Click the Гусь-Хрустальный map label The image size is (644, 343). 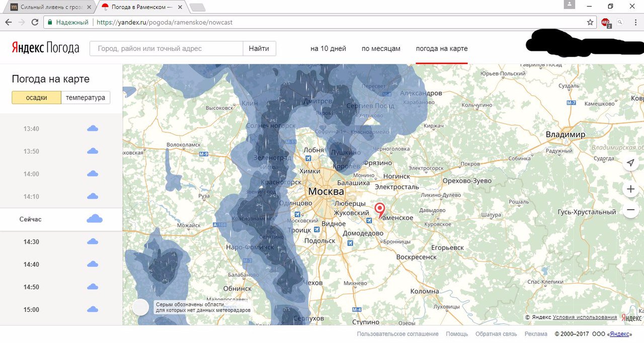(x=587, y=212)
